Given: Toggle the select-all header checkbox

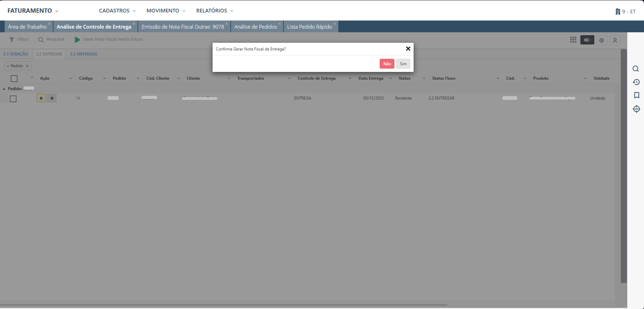Looking at the screenshot, I should pos(14,79).
